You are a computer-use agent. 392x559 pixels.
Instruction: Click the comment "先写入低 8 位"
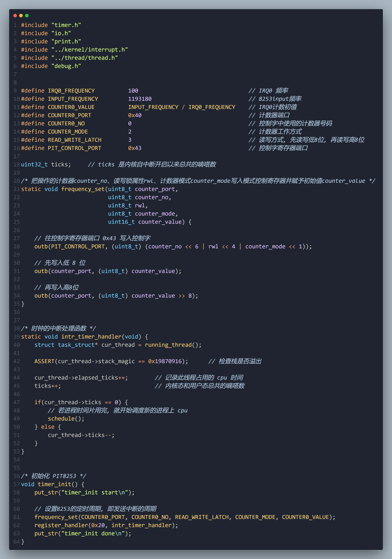tap(65, 263)
